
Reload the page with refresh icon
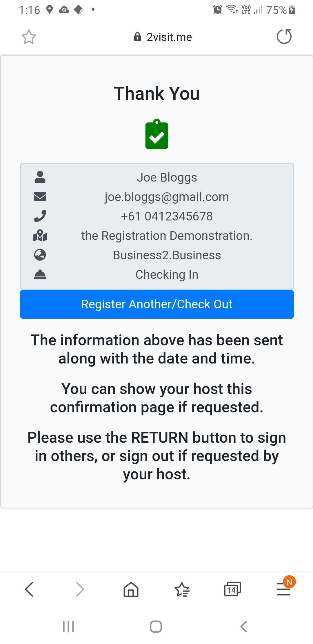284,37
